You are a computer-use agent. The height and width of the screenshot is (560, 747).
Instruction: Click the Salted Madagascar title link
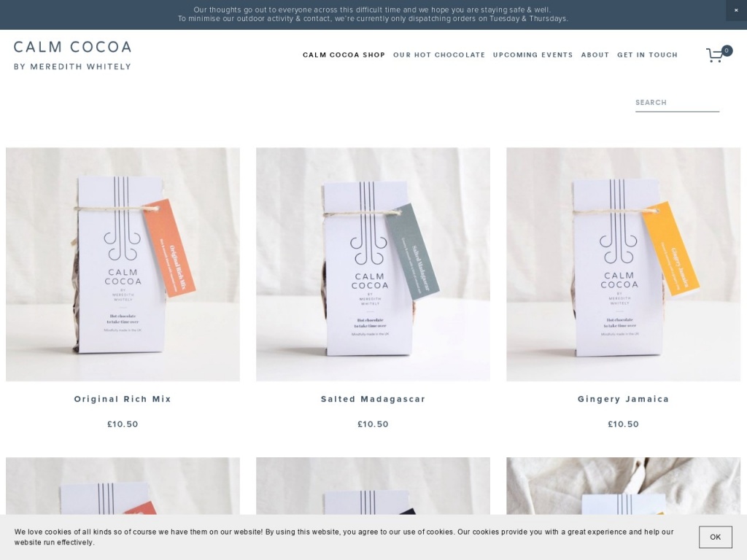click(x=373, y=399)
